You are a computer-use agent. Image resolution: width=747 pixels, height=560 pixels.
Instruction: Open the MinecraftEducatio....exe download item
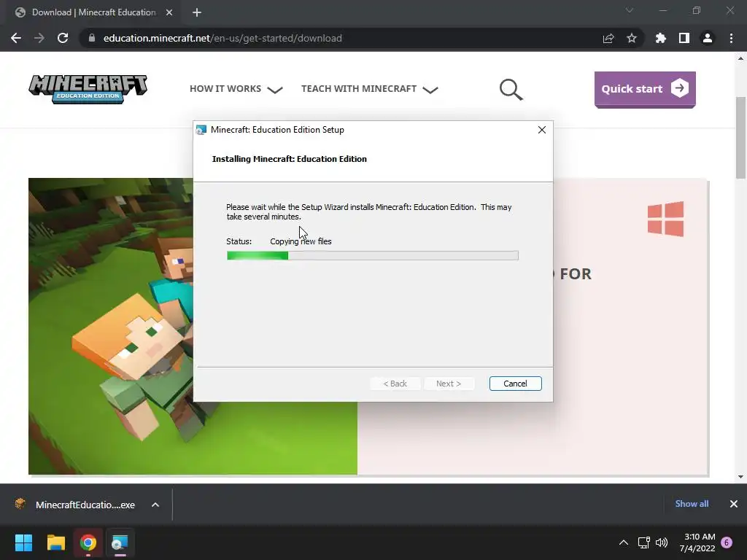[x=76, y=505]
